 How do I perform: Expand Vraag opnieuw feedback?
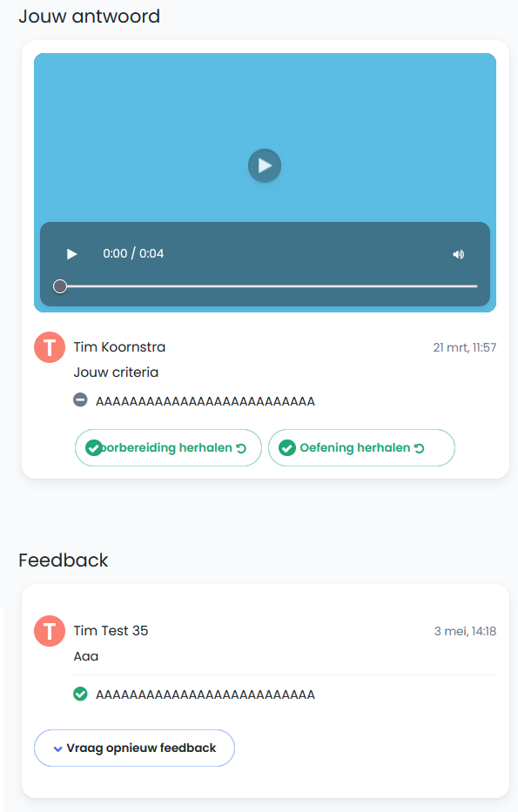tap(134, 748)
